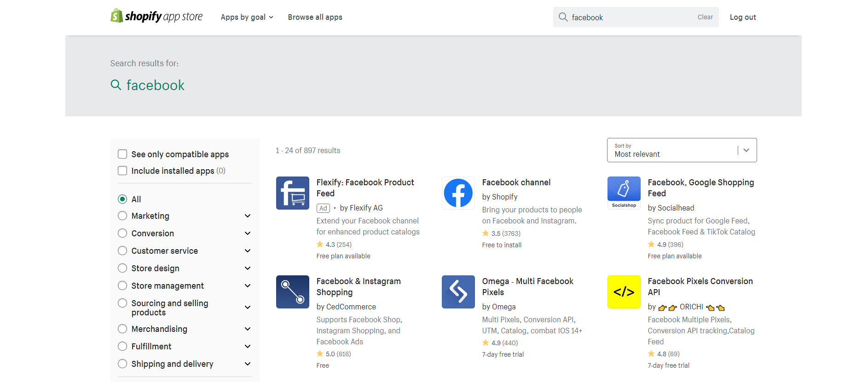Click the Shopify app store logo

(156, 17)
